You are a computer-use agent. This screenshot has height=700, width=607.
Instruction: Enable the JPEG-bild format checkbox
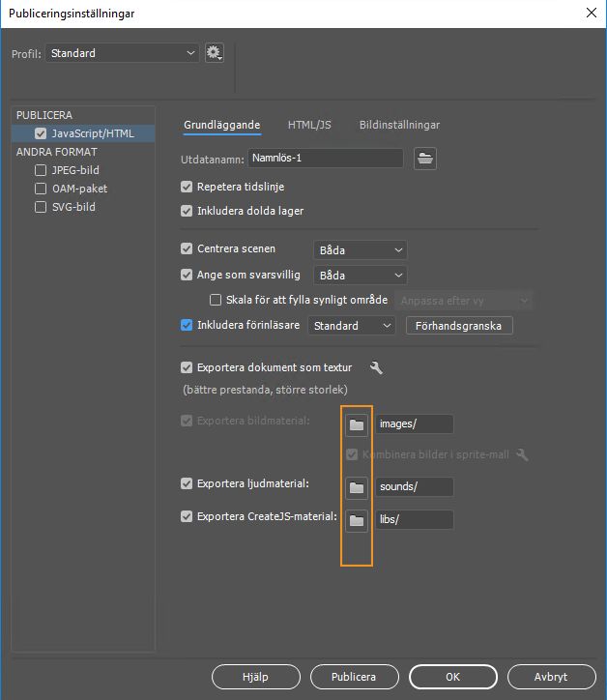click(41, 170)
